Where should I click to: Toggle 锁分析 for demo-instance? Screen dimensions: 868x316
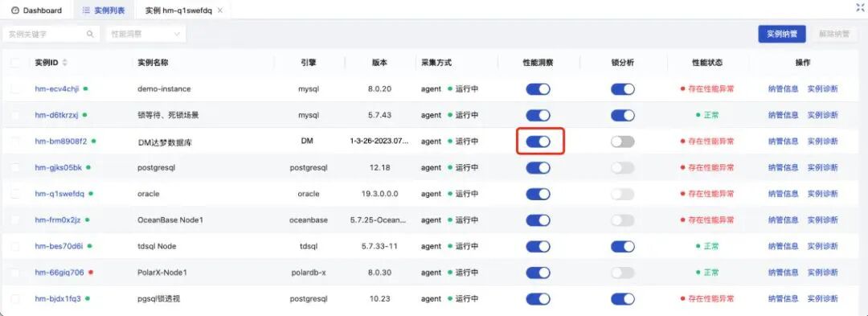point(622,89)
